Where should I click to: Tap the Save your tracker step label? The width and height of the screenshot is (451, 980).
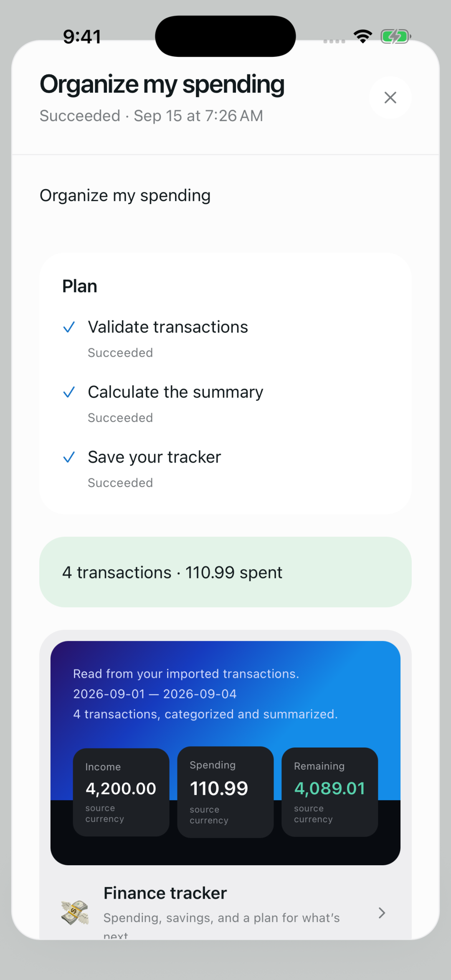click(x=155, y=457)
